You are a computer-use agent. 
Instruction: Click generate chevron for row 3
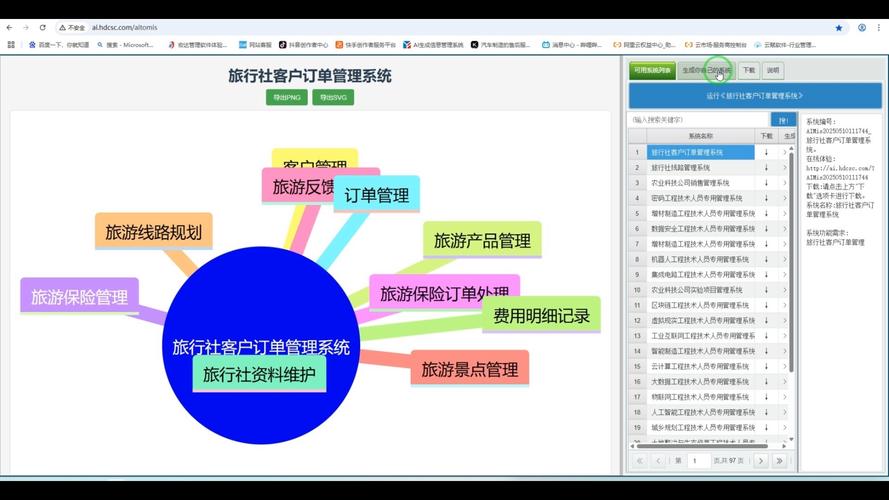click(x=785, y=183)
